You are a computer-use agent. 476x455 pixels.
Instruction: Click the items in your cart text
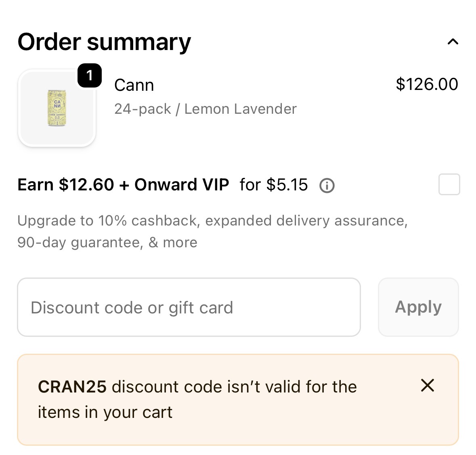coord(105,412)
